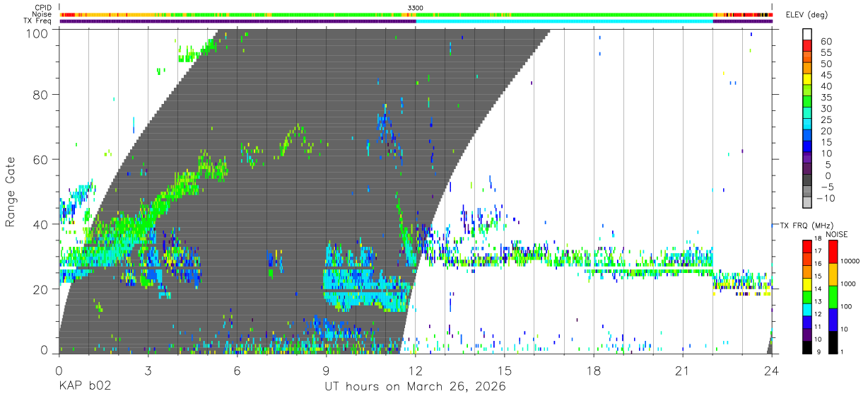Click the 3300 CPID value above the plot

(416, 8)
